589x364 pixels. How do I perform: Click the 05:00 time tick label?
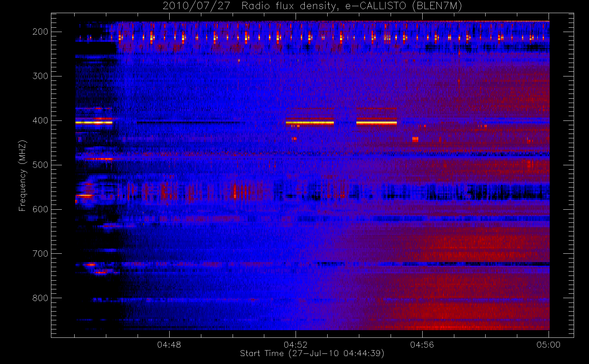pyautogui.click(x=549, y=345)
